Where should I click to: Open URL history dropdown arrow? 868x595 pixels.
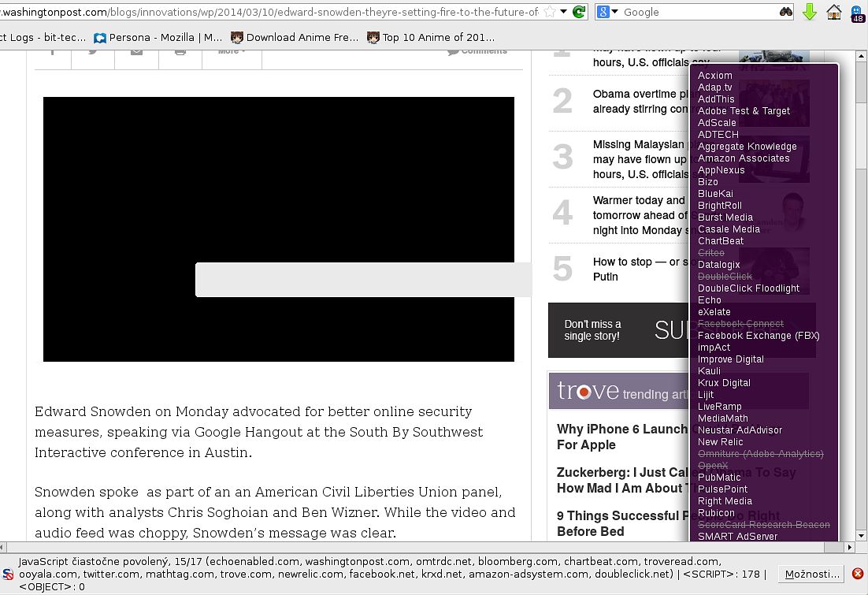[x=565, y=12]
